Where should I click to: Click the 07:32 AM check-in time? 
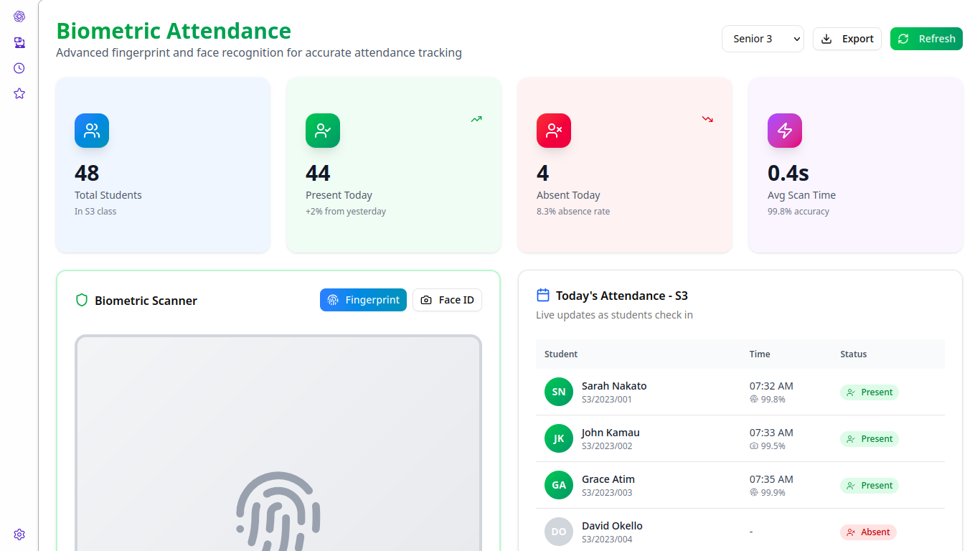pos(771,385)
